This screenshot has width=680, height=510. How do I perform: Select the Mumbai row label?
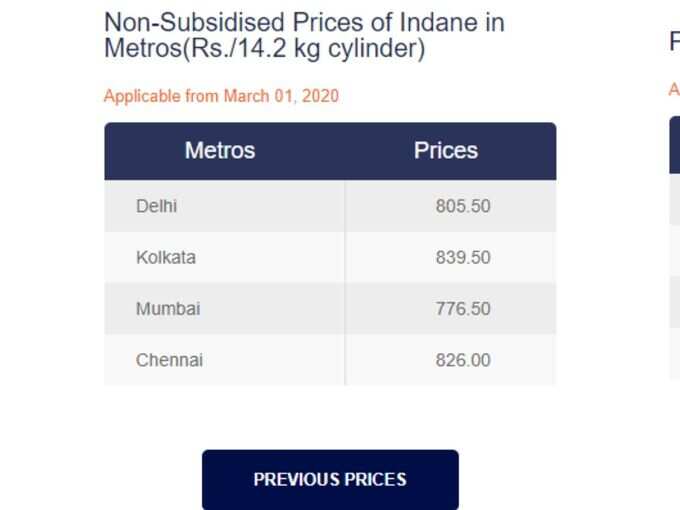168,309
